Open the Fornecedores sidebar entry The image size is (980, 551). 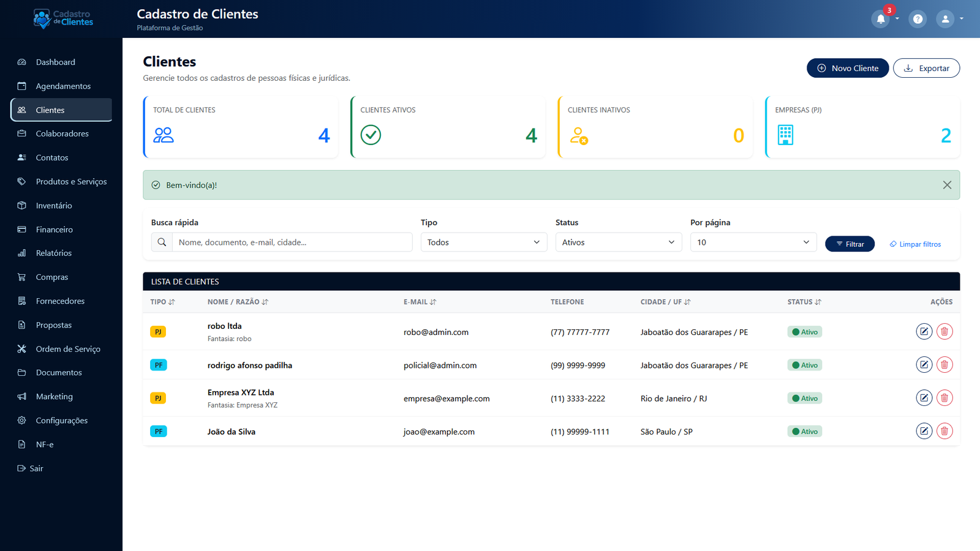60,301
